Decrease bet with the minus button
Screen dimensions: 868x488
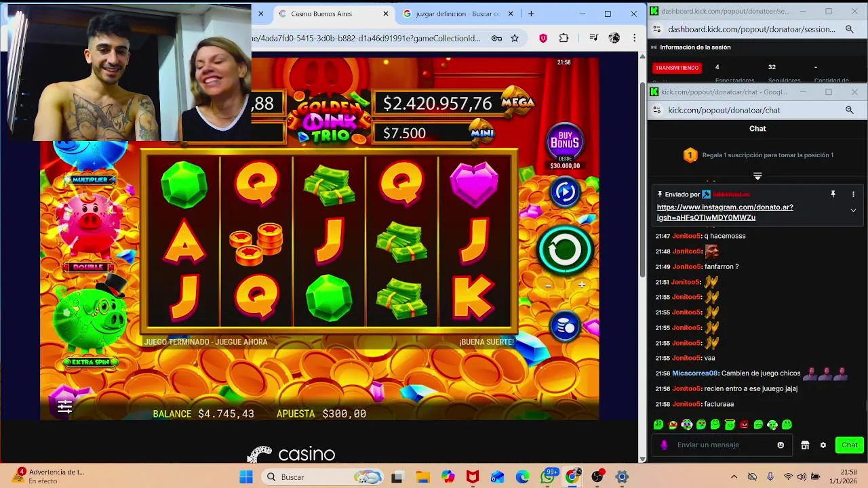pos(549,285)
